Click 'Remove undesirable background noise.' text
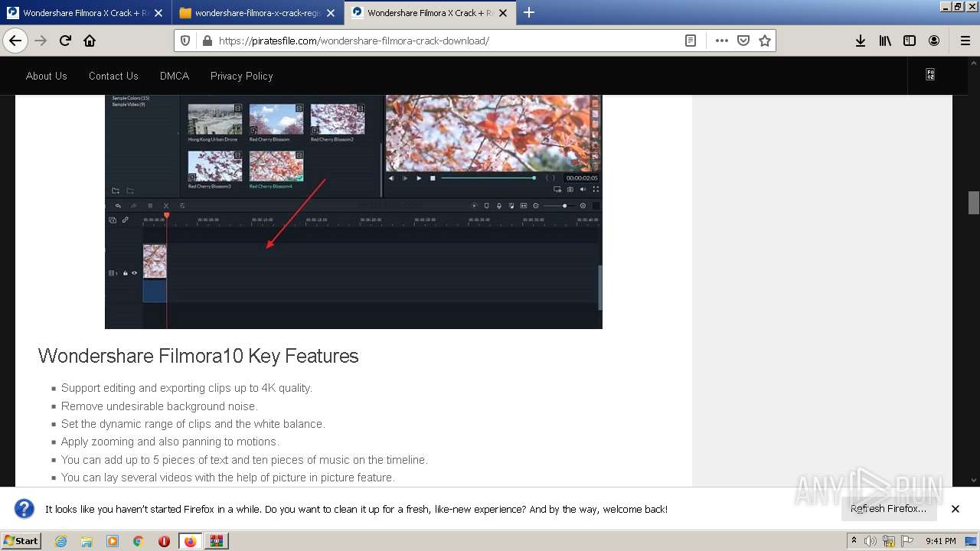The image size is (980, 551). pyautogui.click(x=159, y=406)
